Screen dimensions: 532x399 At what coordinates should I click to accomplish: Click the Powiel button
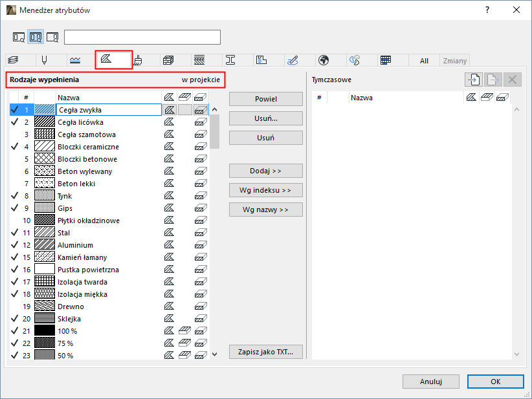point(265,99)
